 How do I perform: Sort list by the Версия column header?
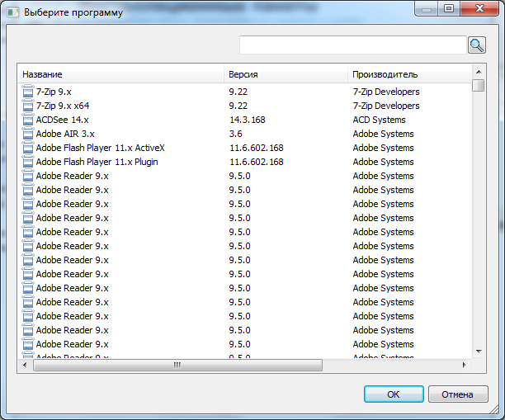pos(286,74)
